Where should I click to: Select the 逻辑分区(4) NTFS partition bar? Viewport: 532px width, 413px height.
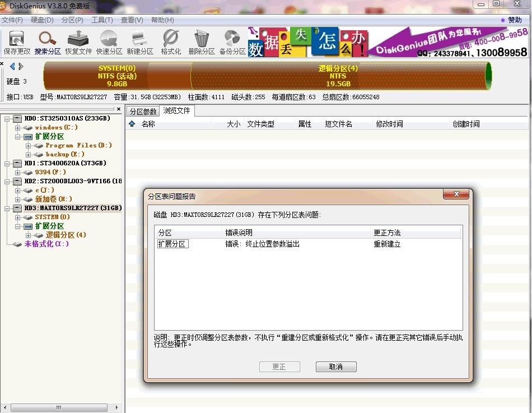[x=338, y=76]
